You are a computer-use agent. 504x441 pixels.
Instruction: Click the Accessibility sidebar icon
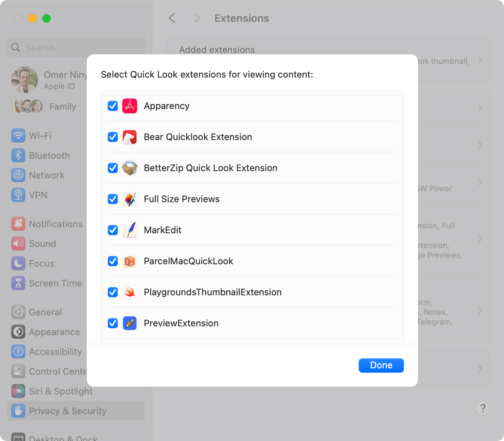[x=18, y=352]
